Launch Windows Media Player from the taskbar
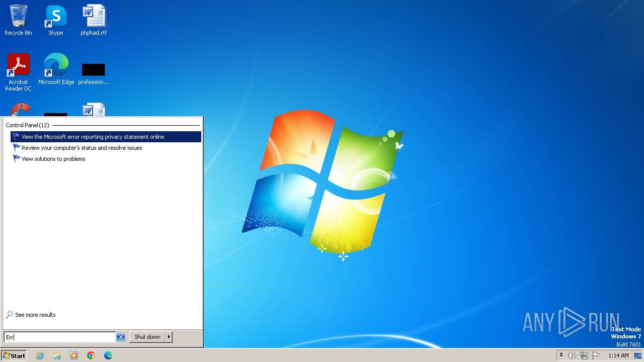 pyautogui.click(x=74, y=355)
